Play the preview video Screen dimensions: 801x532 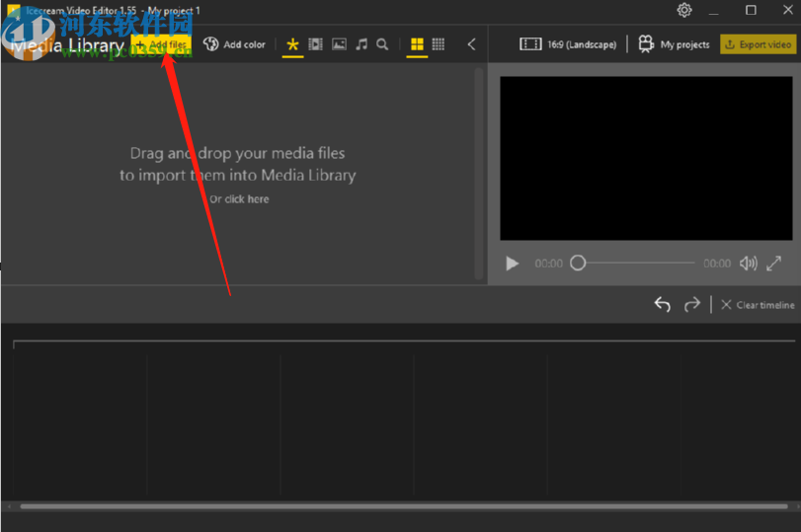click(x=512, y=264)
